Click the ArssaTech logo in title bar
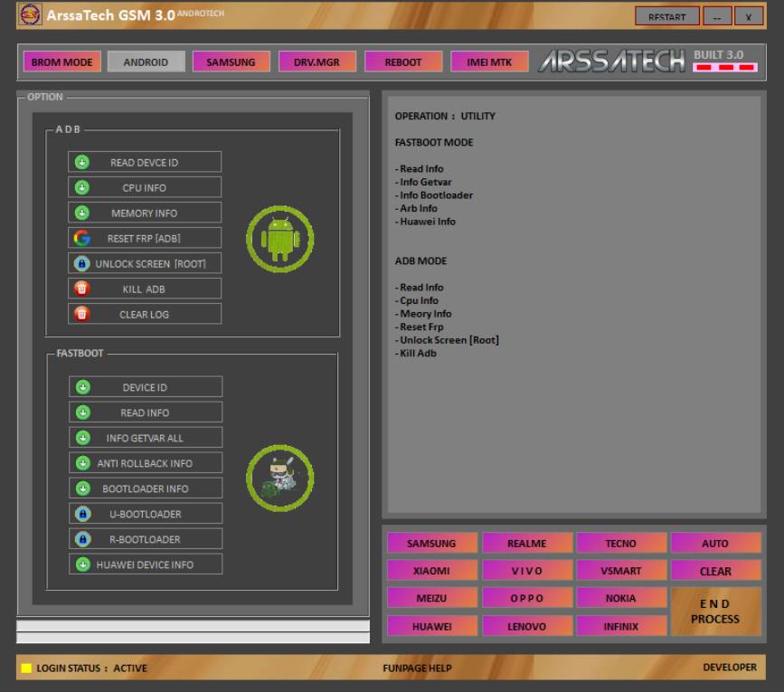 (30, 14)
